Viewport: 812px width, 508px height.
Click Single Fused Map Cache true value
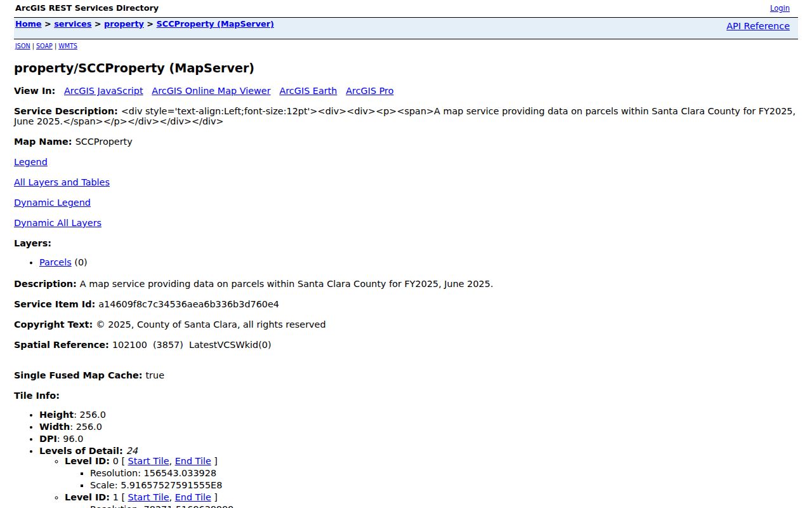pyautogui.click(x=155, y=375)
